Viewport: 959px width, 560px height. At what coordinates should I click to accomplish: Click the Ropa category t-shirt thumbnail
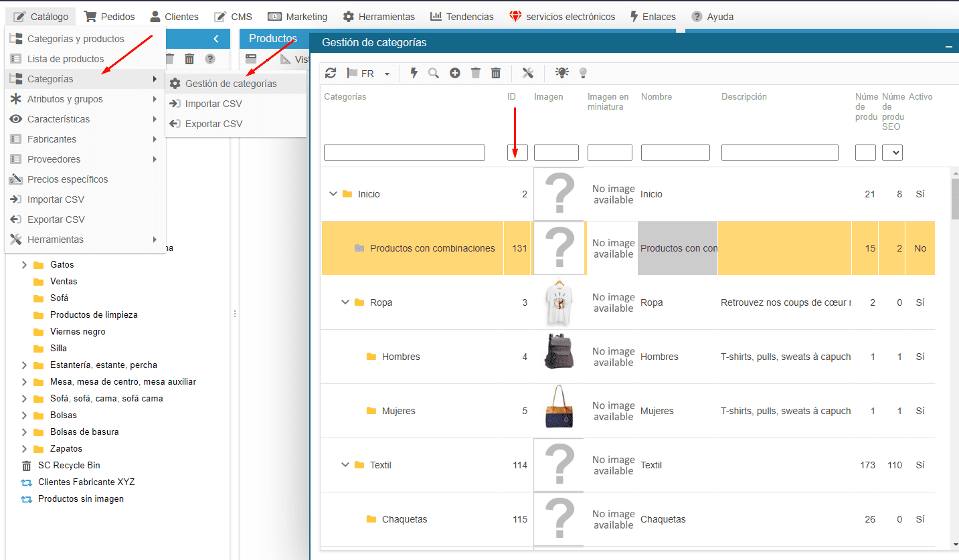(558, 302)
